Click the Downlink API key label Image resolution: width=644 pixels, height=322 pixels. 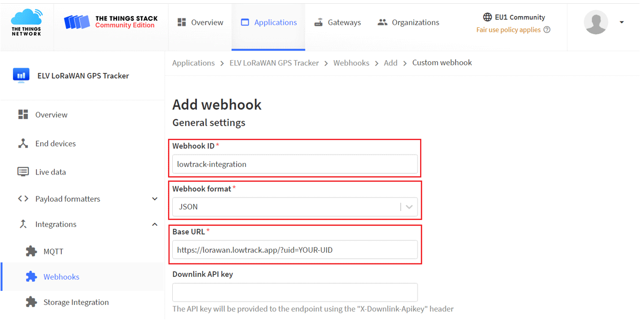[202, 274]
